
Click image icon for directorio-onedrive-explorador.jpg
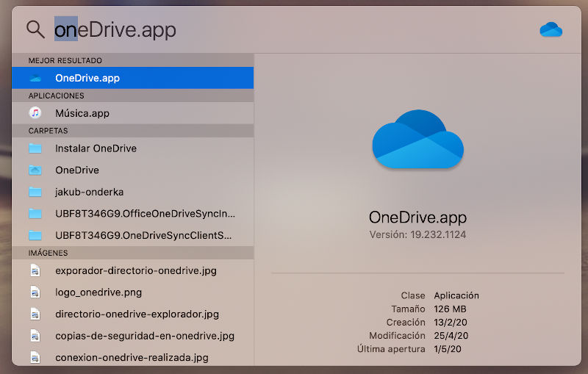point(35,314)
